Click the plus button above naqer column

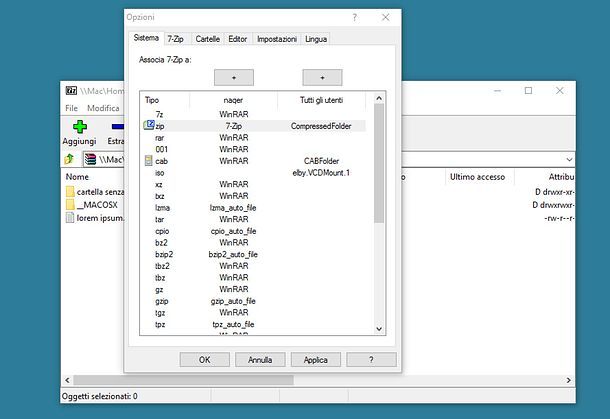[x=234, y=78]
